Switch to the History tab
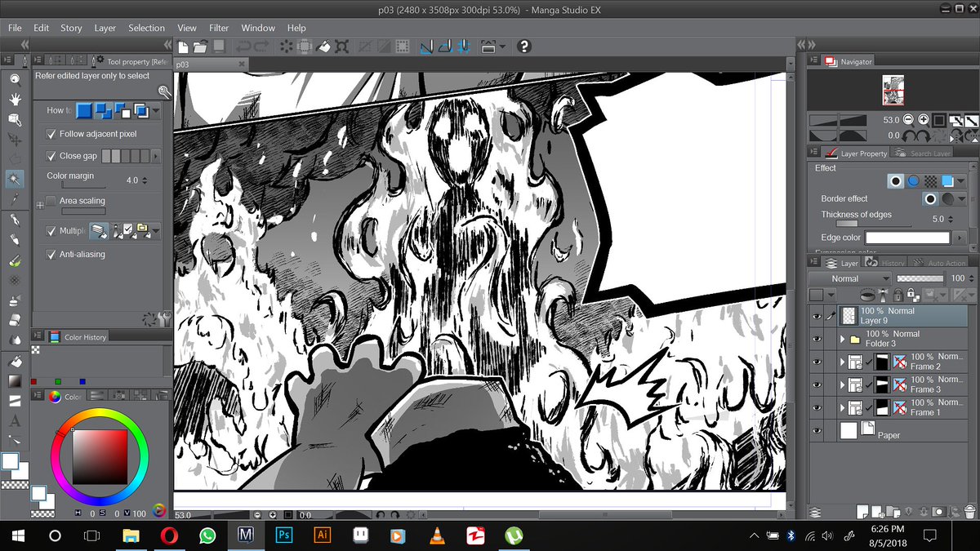980x551 pixels. coord(884,263)
